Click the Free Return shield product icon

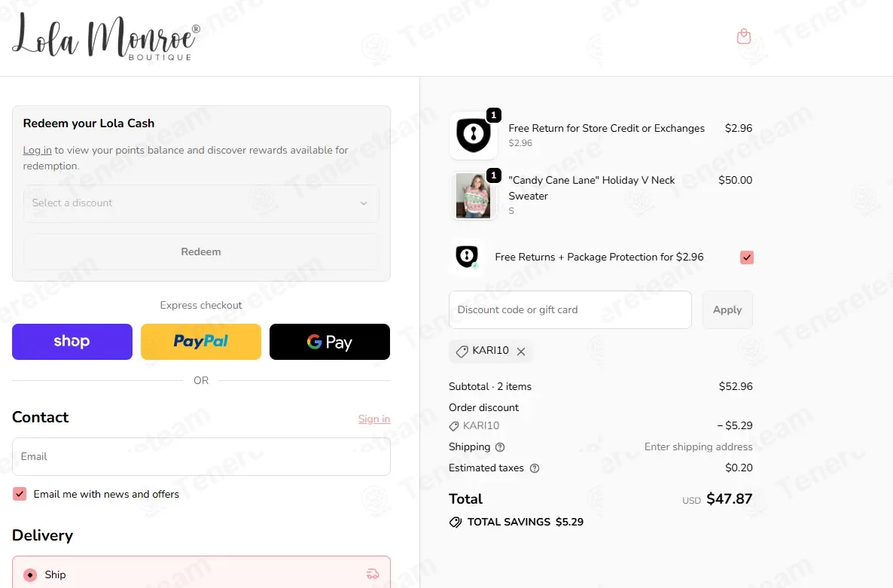pyautogui.click(x=474, y=136)
